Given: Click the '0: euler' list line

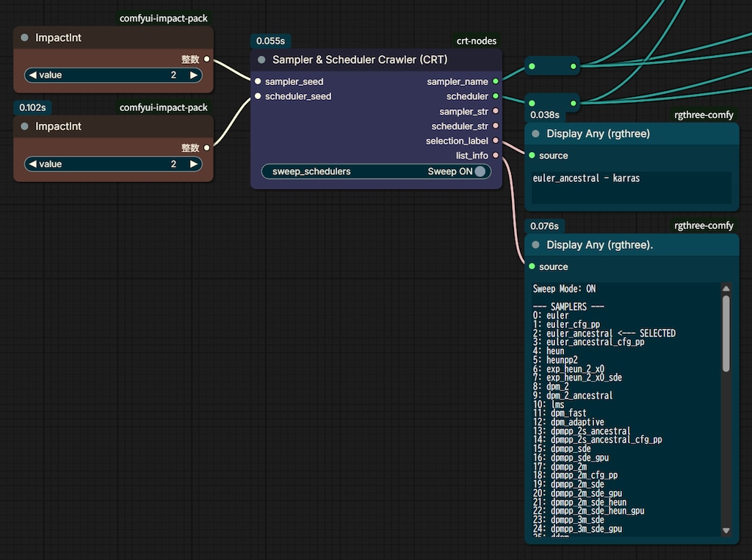Looking at the screenshot, I should [551, 316].
